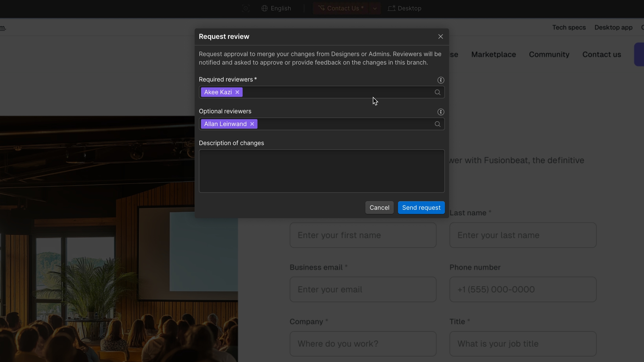Focus the Description of changes text area

click(x=321, y=171)
